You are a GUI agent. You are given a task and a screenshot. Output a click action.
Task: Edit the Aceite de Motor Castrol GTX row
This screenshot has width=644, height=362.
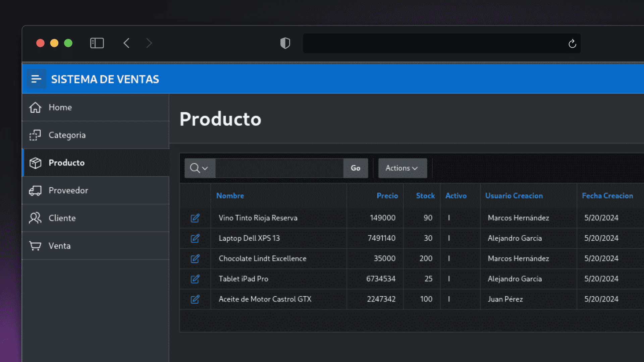point(195,299)
